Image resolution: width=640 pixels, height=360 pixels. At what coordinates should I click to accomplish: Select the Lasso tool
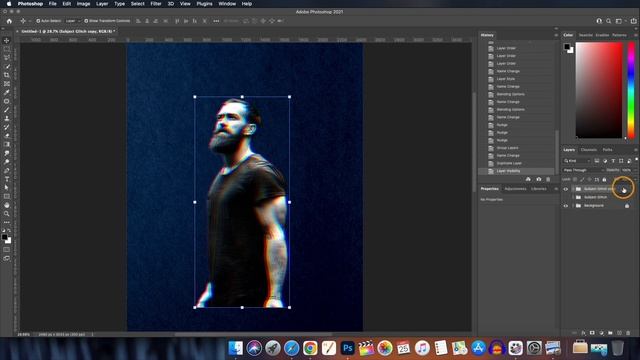click(7, 58)
